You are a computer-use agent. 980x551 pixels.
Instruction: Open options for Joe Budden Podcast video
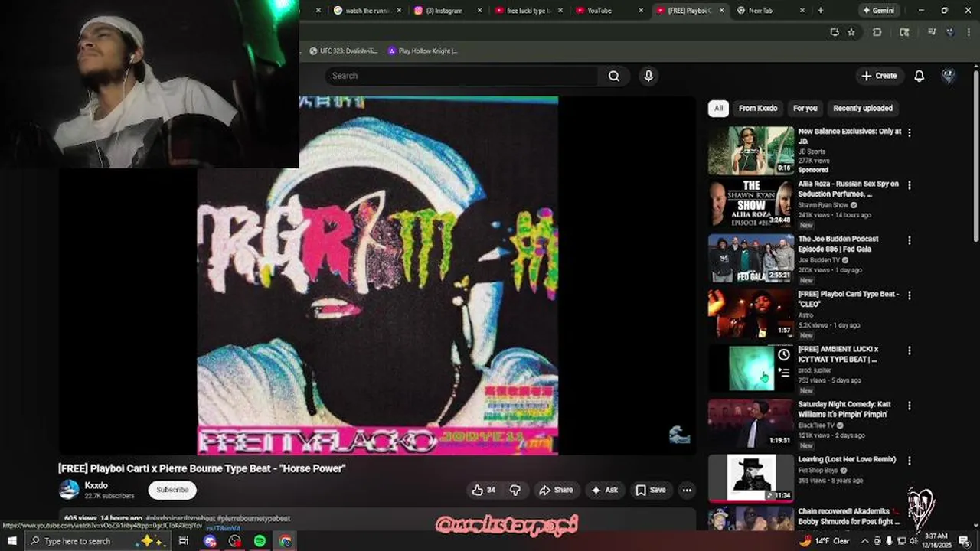click(910, 240)
